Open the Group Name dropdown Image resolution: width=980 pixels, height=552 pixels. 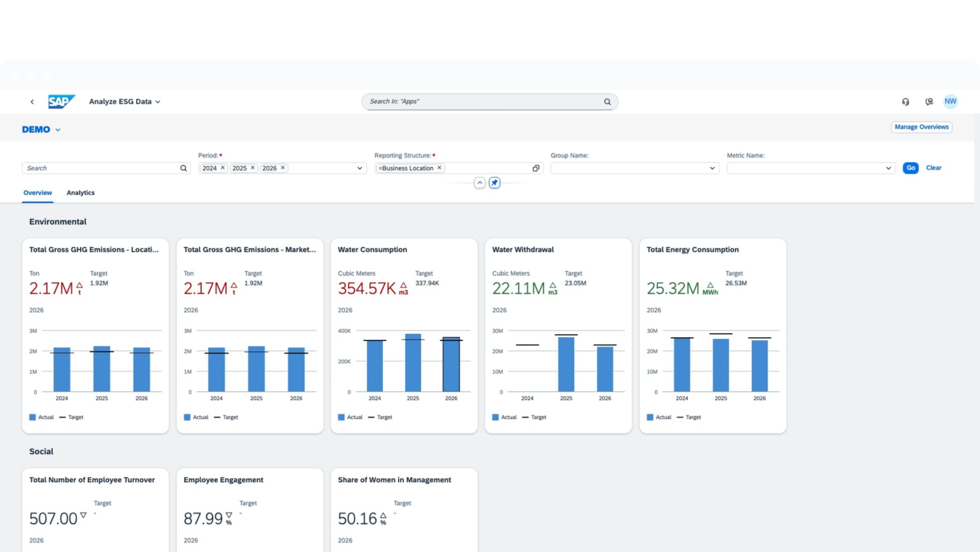[x=712, y=168]
